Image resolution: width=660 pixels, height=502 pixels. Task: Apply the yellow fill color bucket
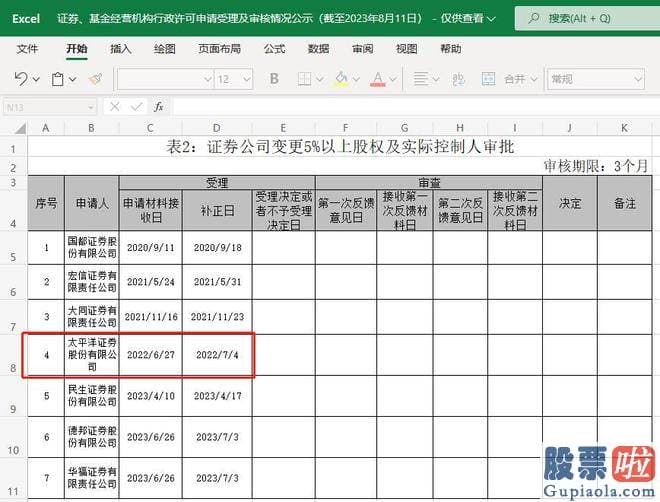pos(341,79)
